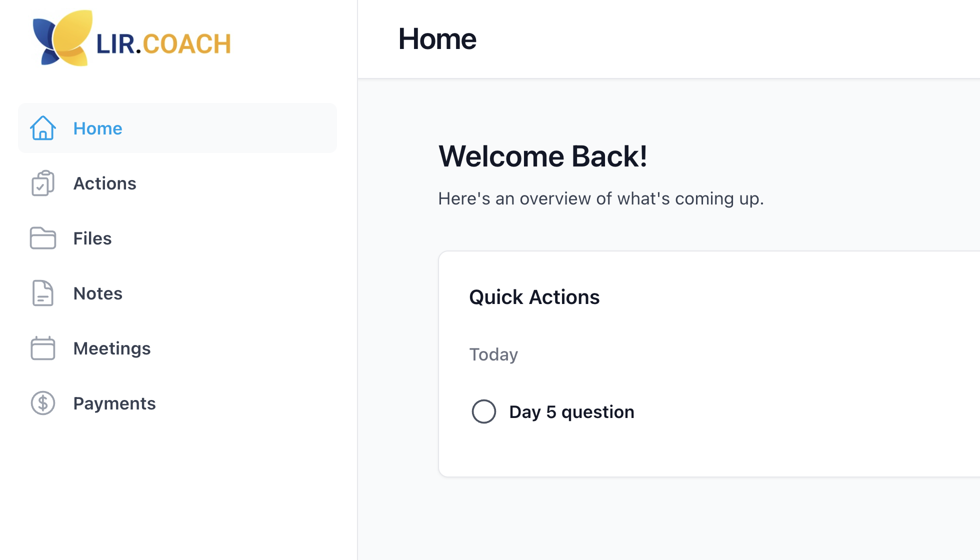980x560 pixels.
Task: Click the Today section label
Action: (x=493, y=354)
